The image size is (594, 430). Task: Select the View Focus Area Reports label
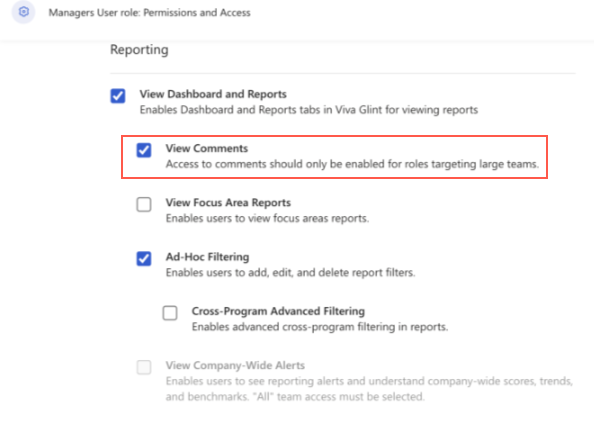[228, 203]
